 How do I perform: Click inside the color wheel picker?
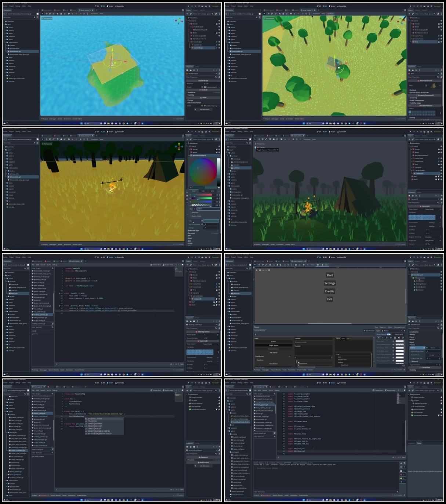(203, 172)
